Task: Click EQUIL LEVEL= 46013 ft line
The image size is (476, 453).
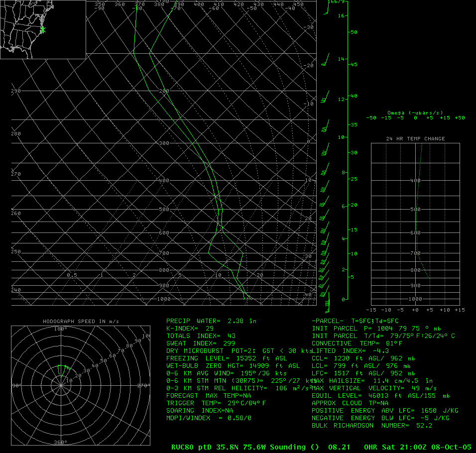Action: [381, 396]
